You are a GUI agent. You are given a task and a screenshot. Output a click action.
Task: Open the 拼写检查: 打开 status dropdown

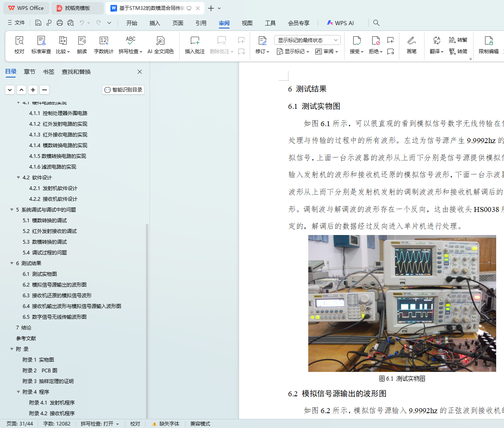coord(100,424)
